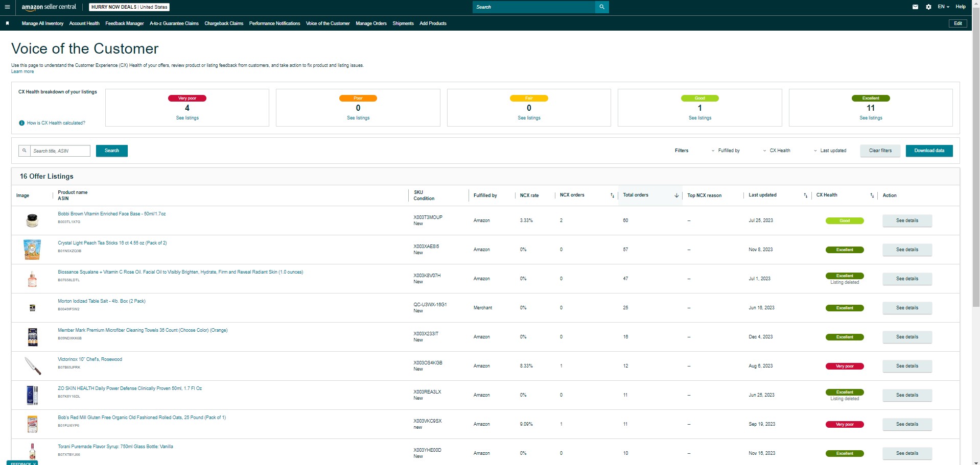
Task: See listings under Poor card
Action: coord(358,118)
